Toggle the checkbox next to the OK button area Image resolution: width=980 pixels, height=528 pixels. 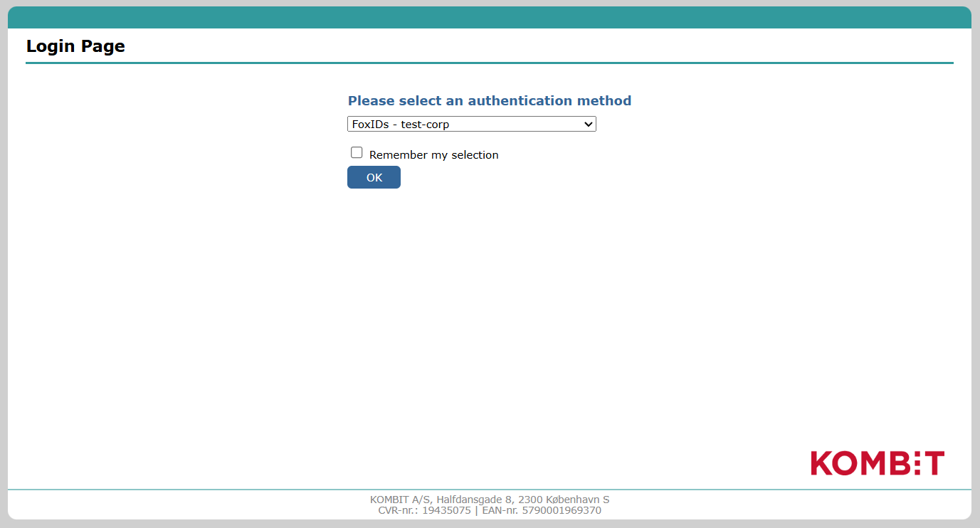(357, 152)
